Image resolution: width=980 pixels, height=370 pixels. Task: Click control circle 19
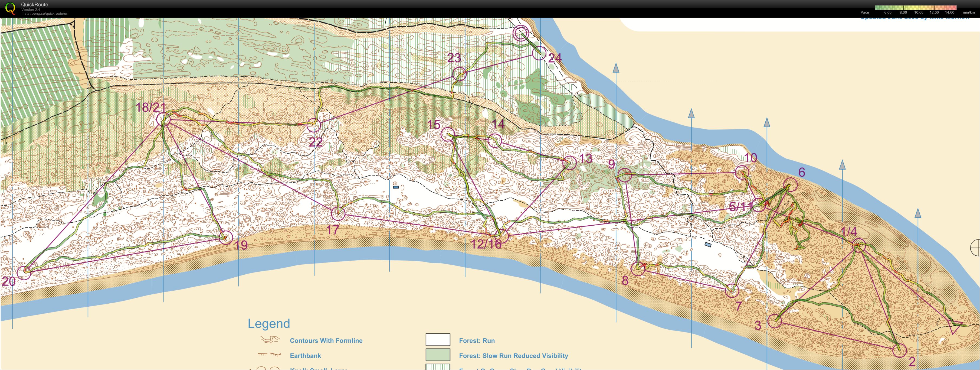pos(226,238)
